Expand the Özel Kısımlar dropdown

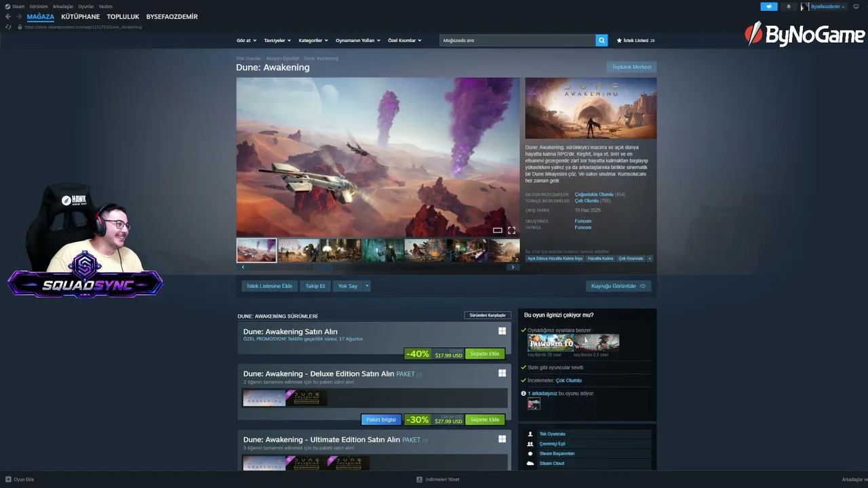point(405,41)
